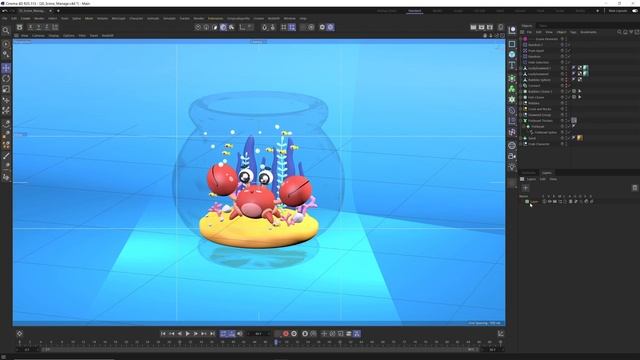Add a Camera object
Screen dimensions: 640x360
coord(512,156)
